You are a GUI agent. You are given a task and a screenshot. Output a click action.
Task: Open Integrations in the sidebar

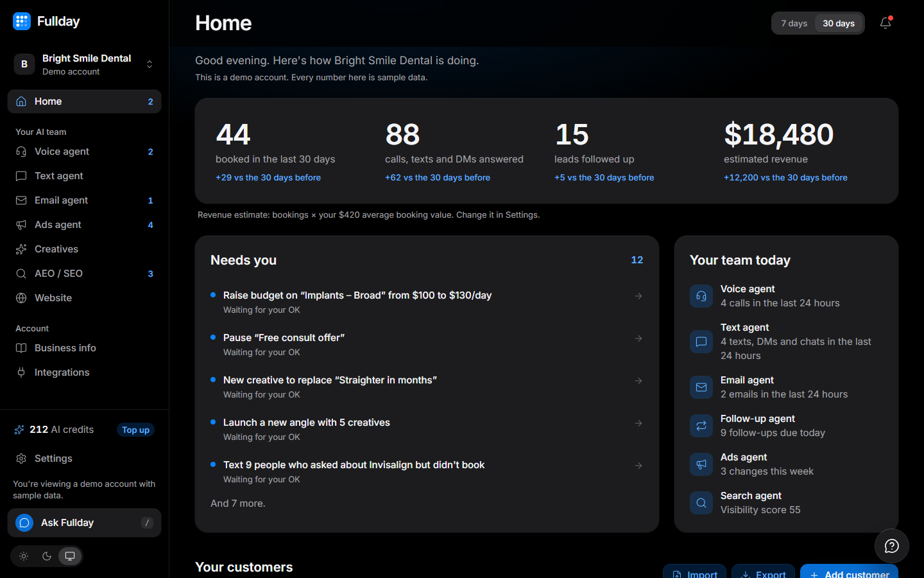[x=85, y=372]
